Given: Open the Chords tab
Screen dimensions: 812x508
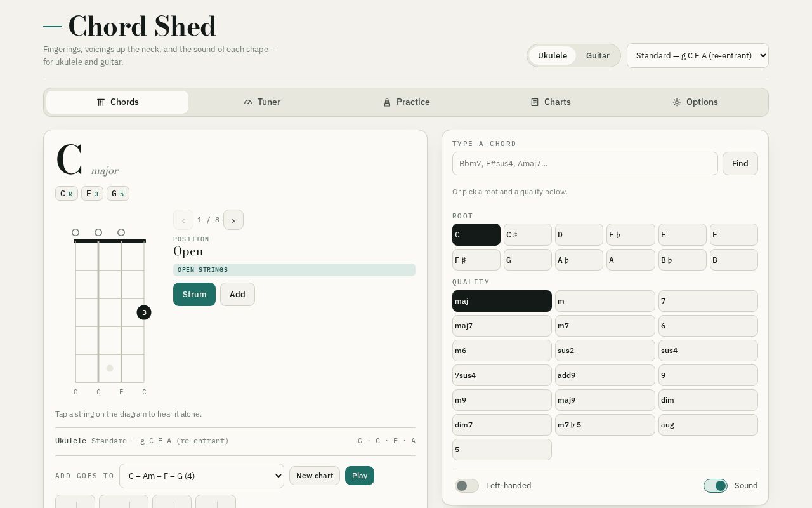Looking at the screenshot, I should coord(117,102).
